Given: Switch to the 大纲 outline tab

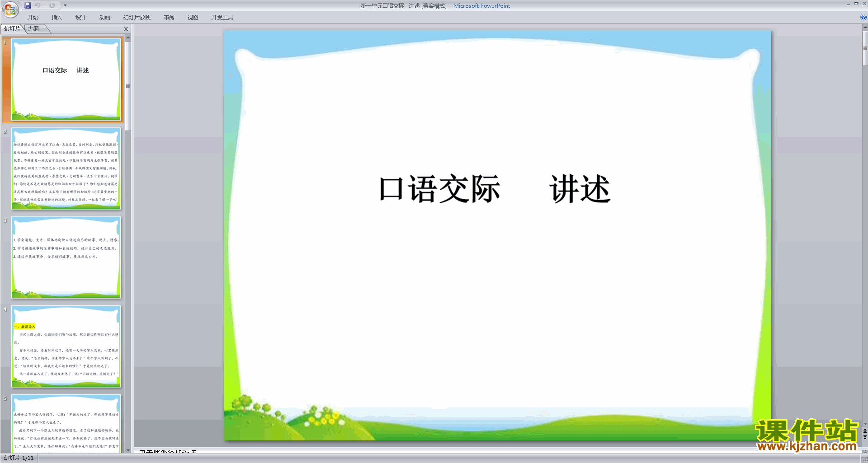Looking at the screenshot, I should (34, 29).
